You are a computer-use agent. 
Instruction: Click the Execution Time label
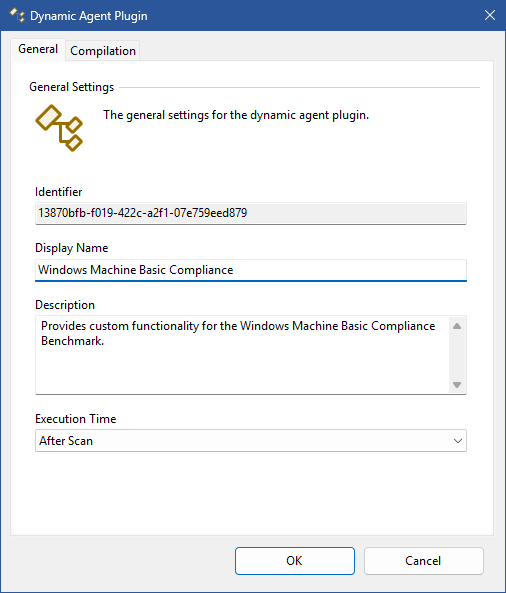pos(76,419)
